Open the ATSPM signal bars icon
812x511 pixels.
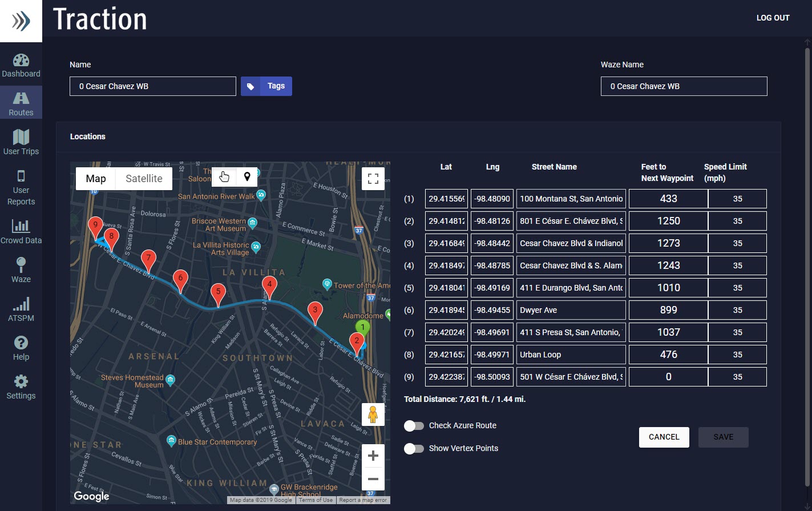click(21, 304)
